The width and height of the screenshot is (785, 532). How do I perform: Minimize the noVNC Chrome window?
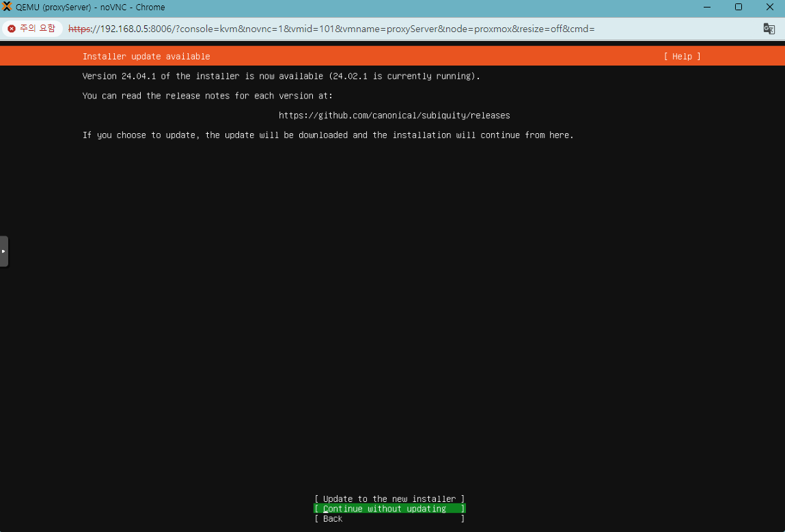707,7
